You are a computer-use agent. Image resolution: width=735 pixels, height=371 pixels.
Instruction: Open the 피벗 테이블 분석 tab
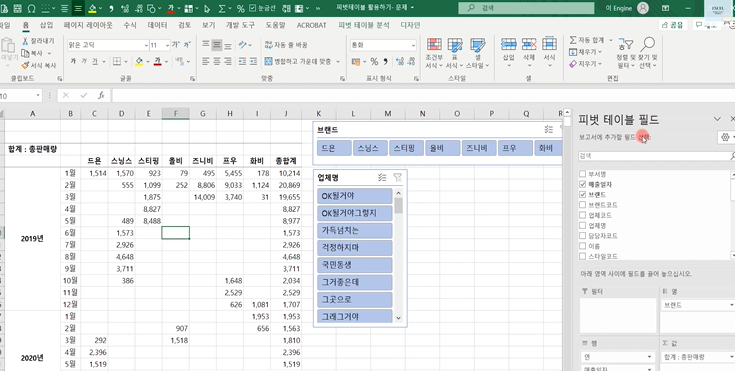pos(364,25)
